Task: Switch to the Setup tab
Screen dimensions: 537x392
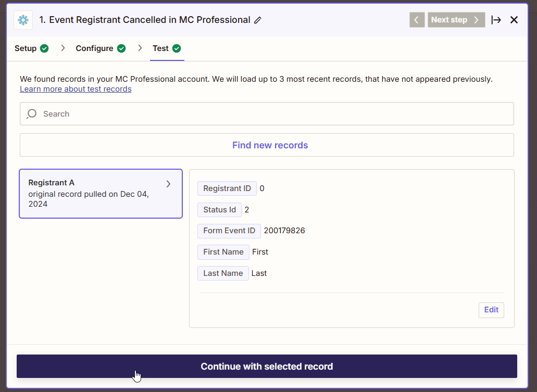Action: [x=31, y=48]
